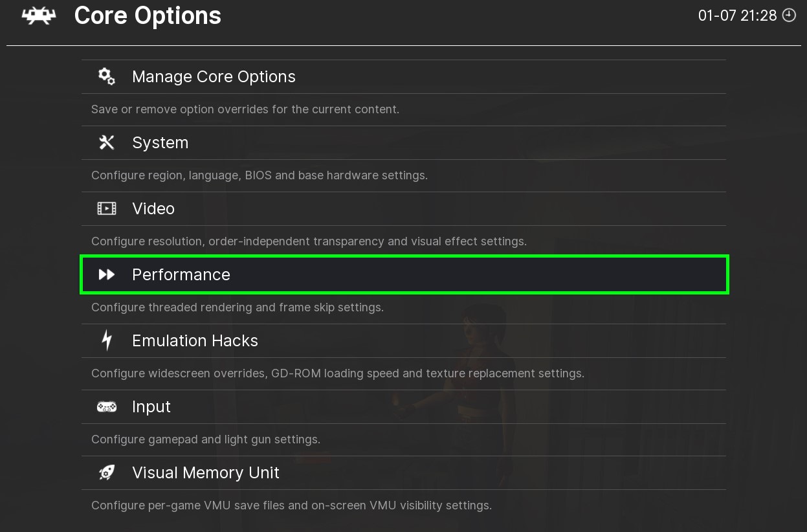This screenshot has height=532, width=807.
Task: Open the System settings submenu
Action: tap(160, 142)
